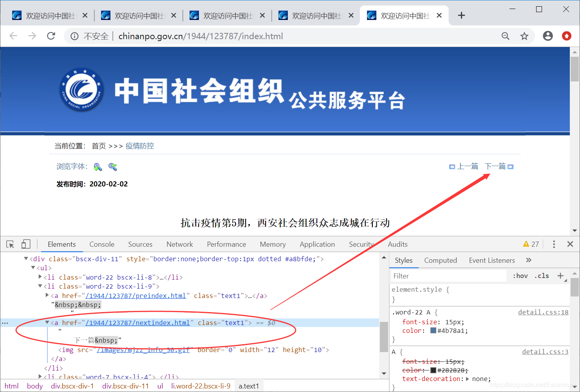Image resolution: width=580 pixels, height=392 pixels.
Task: Select the li.word-22.bscx-li-9 breadcrumb
Action: pos(201,386)
